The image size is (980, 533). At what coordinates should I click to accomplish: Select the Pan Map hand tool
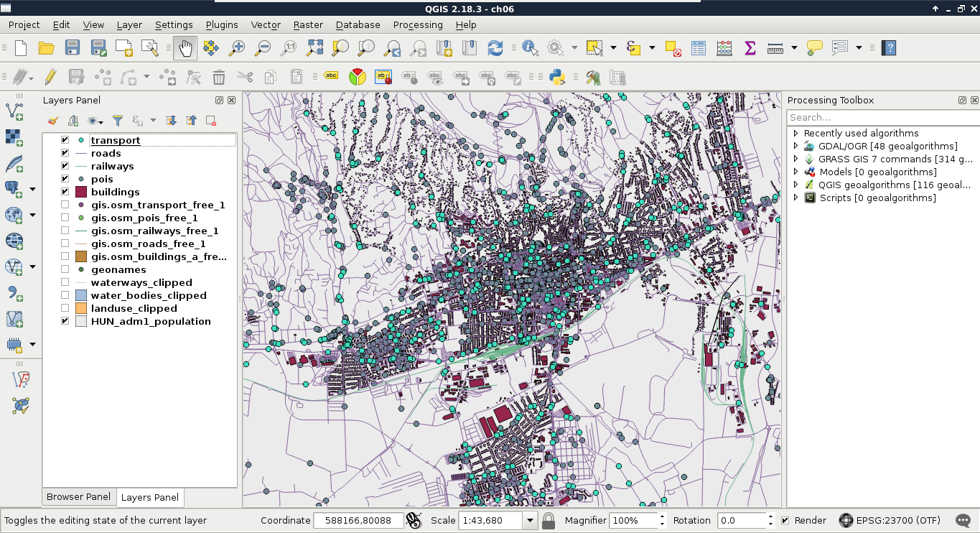185,48
